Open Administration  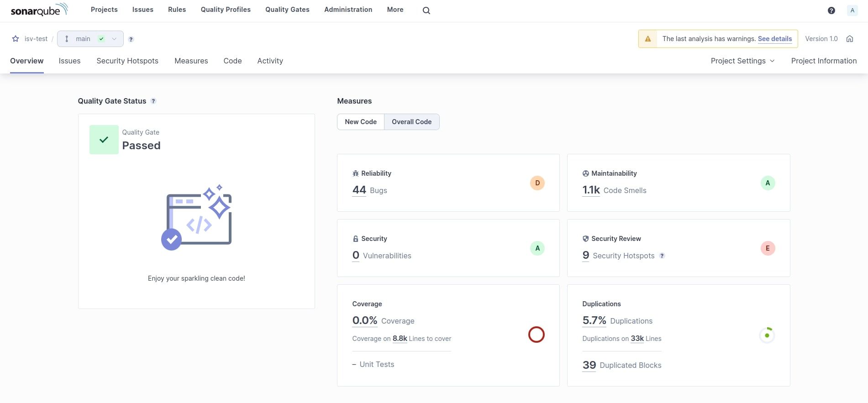pyautogui.click(x=348, y=10)
